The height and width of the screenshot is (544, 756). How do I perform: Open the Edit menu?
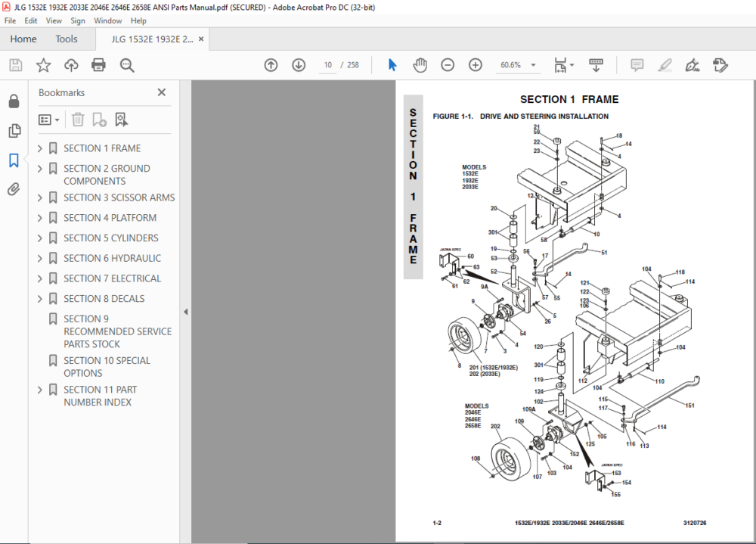(31, 20)
